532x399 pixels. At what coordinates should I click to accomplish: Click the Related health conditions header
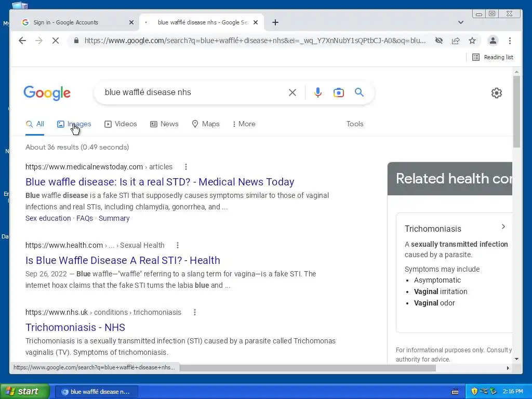coord(450,179)
